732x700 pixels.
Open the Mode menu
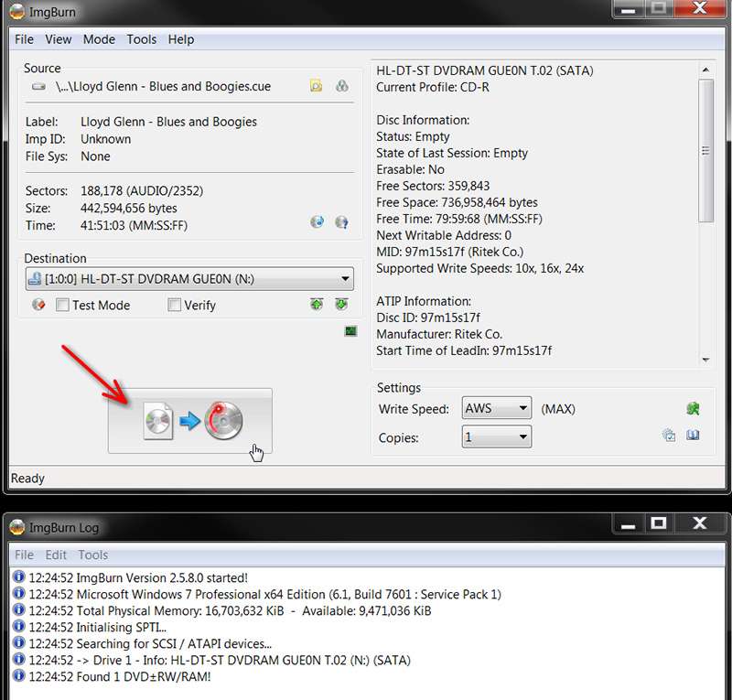point(99,39)
